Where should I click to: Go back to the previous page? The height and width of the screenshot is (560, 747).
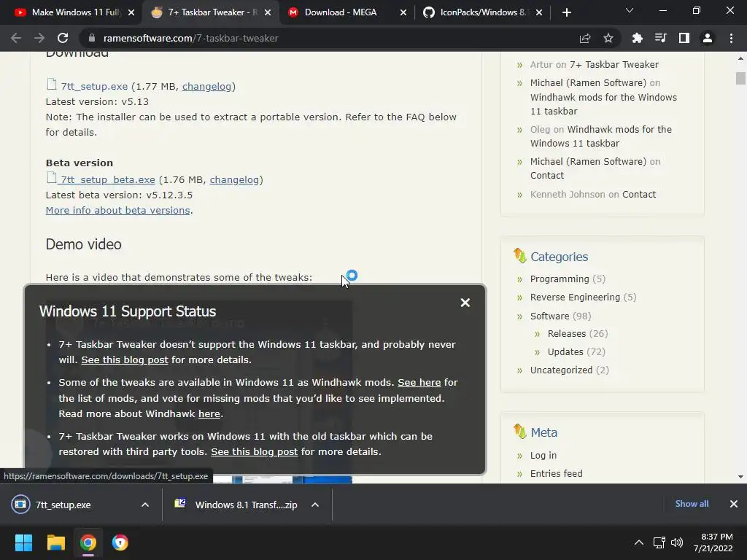[16, 38]
